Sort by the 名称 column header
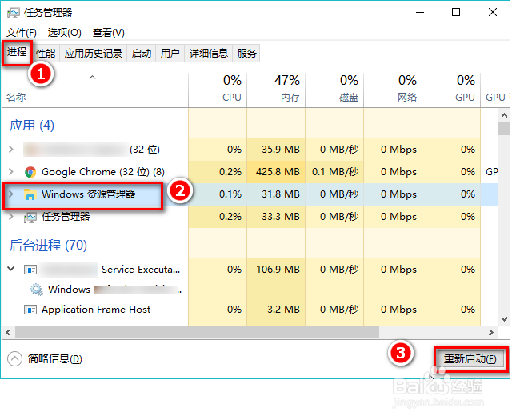Viewport: 512px width, 420px height. (x=94, y=90)
